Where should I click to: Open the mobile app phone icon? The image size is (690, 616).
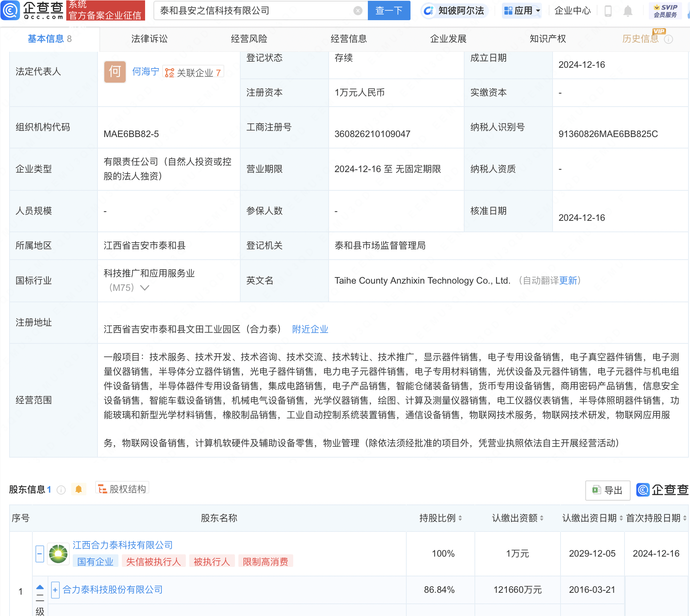pyautogui.click(x=608, y=11)
